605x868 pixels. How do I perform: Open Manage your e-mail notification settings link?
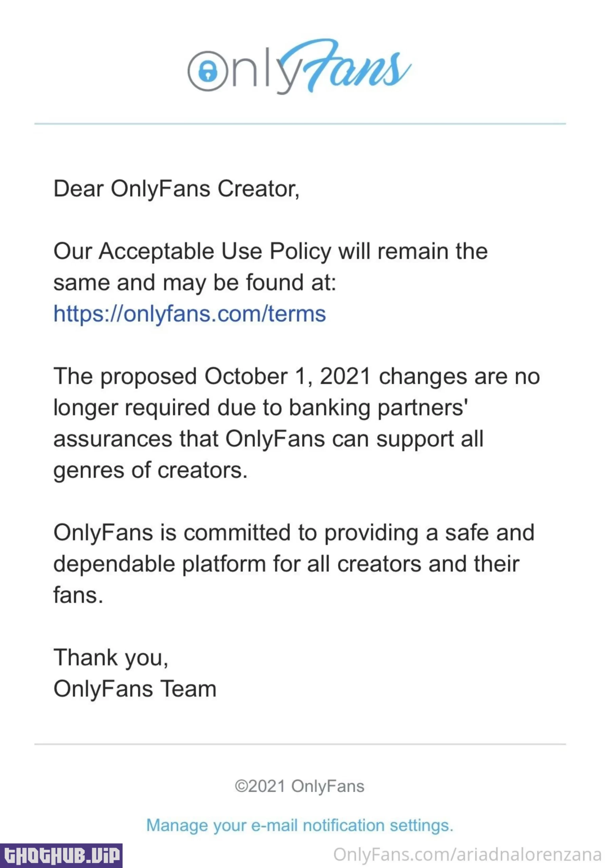click(x=299, y=825)
